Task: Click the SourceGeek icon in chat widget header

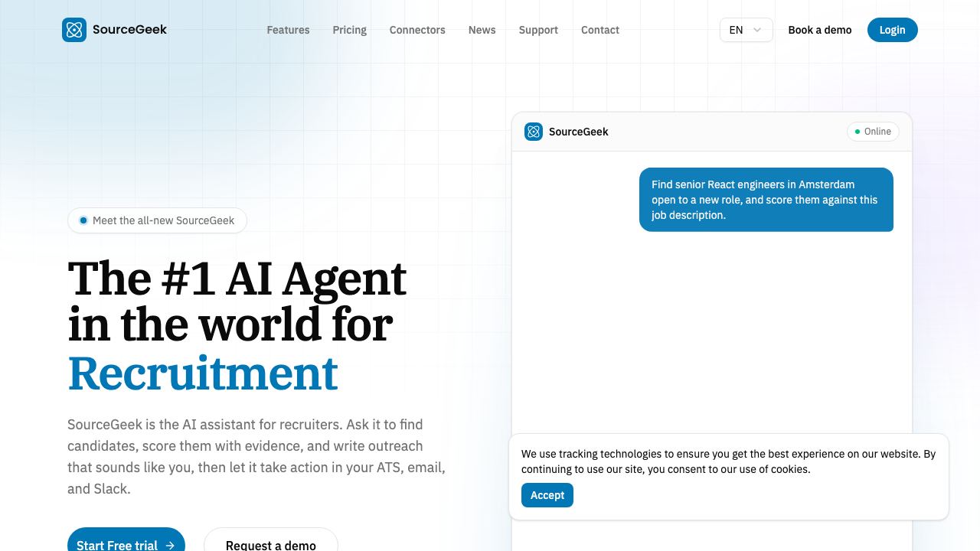Action: pos(534,132)
